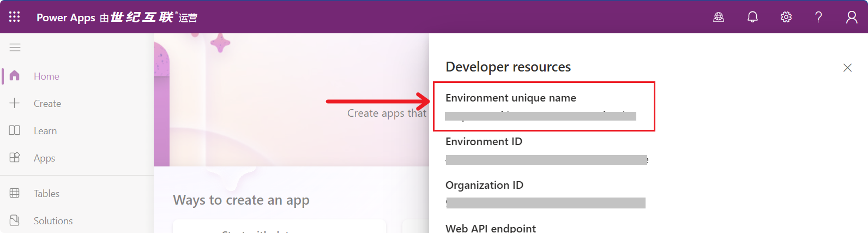This screenshot has height=233, width=868.
Task: Go to Home in navigation
Action: 46,76
